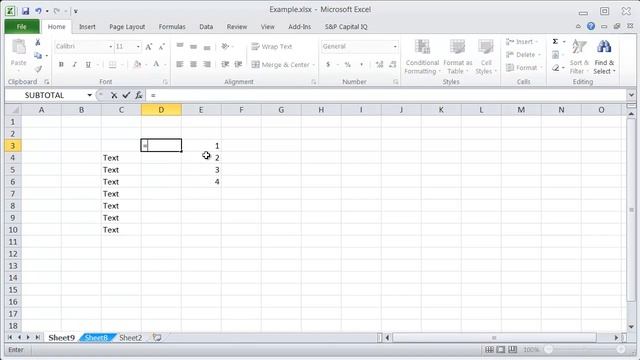This screenshot has height=360, width=640.
Task: Switch to Page Layout view in status bar
Action: click(x=501, y=350)
